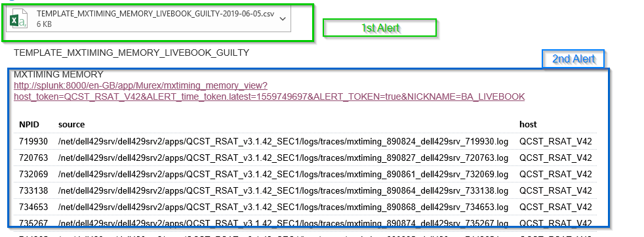This screenshot has width=644, height=237.
Task: Follow the splunk mxtiming_memory_view link
Action: [x=140, y=85]
